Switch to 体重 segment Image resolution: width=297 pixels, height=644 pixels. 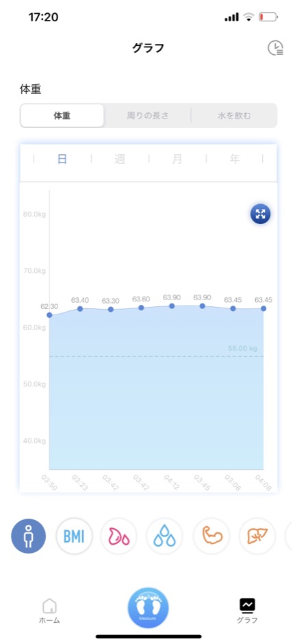point(62,116)
